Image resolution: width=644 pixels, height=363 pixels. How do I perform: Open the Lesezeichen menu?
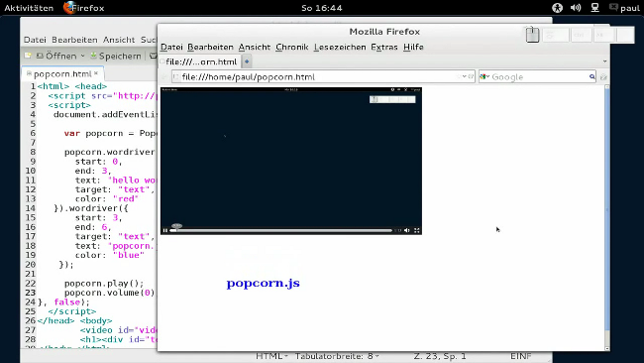pos(340,48)
